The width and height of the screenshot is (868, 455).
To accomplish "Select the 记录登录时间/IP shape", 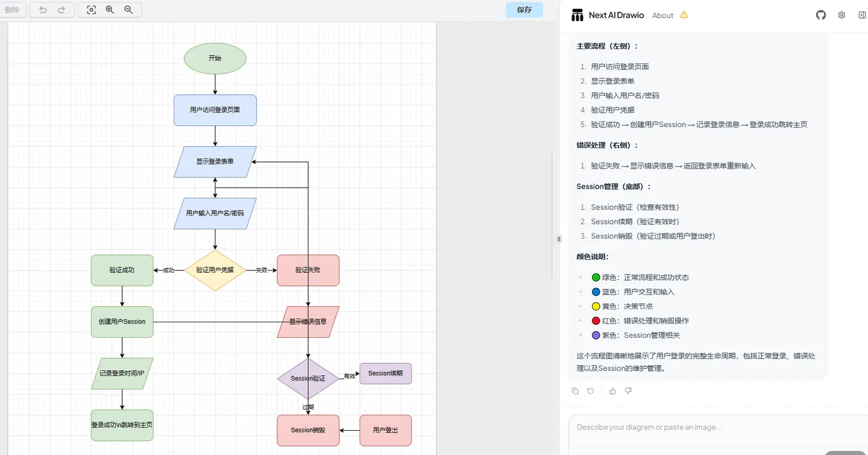I will pyautogui.click(x=122, y=374).
